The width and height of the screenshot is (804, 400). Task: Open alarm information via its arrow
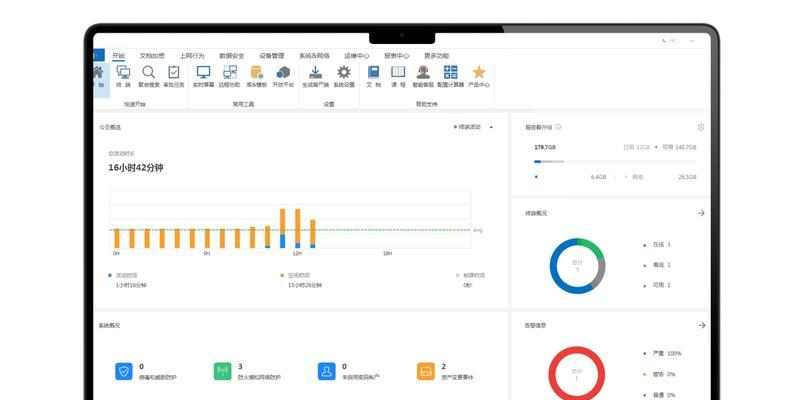click(702, 325)
